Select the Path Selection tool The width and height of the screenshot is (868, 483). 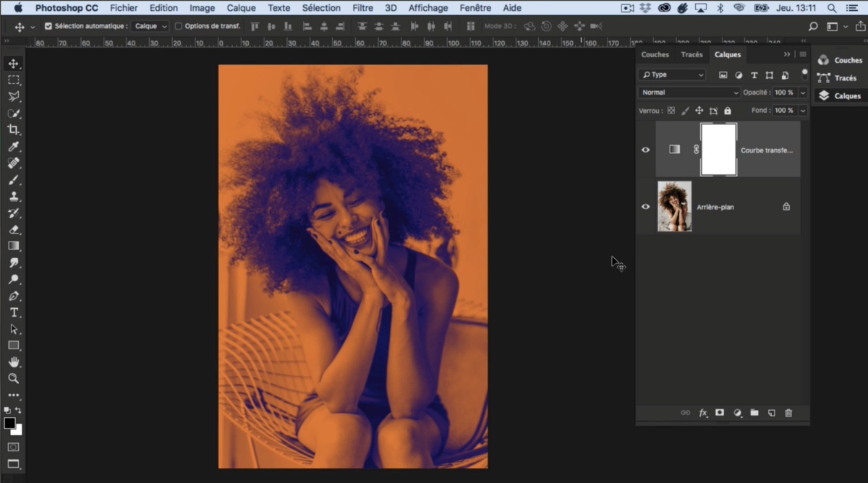(13, 329)
